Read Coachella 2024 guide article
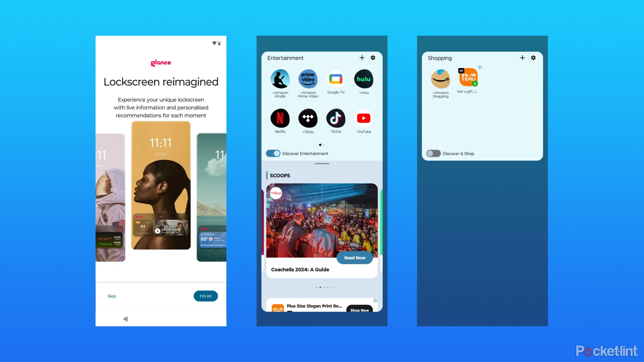Viewport: 644px width, 362px height. pyautogui.click(x=354, y=258)
